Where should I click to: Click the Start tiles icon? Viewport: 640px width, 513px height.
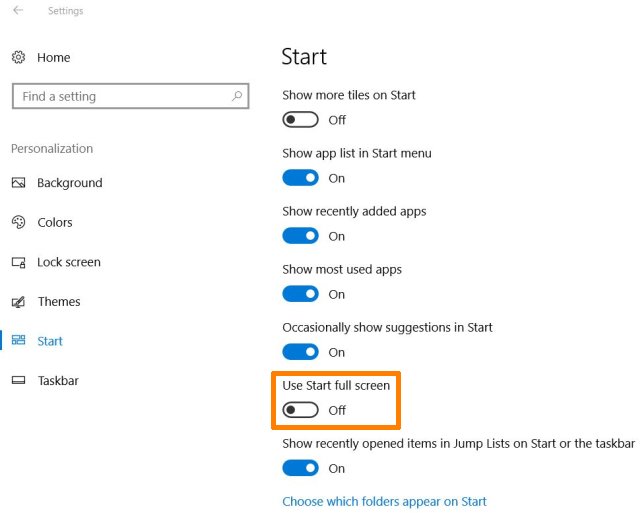coord(18,340)
